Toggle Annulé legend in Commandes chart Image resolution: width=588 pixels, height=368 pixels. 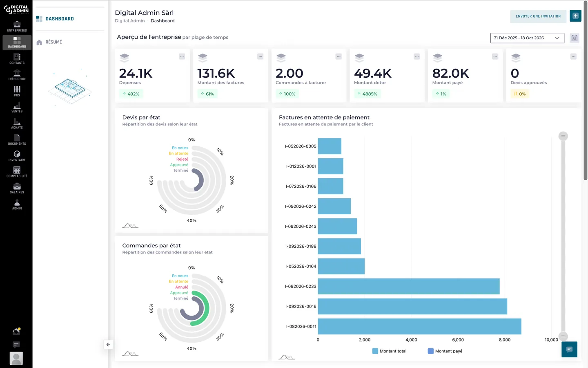(182, 287)
